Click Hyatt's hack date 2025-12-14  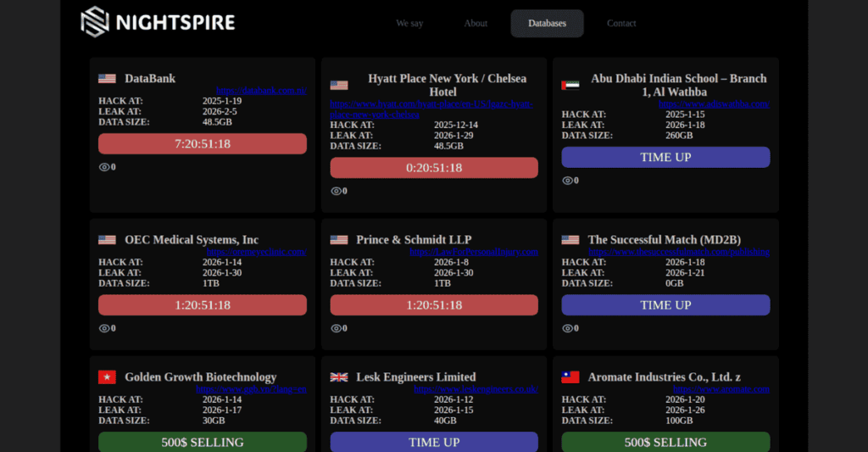(x=455, y=126)
